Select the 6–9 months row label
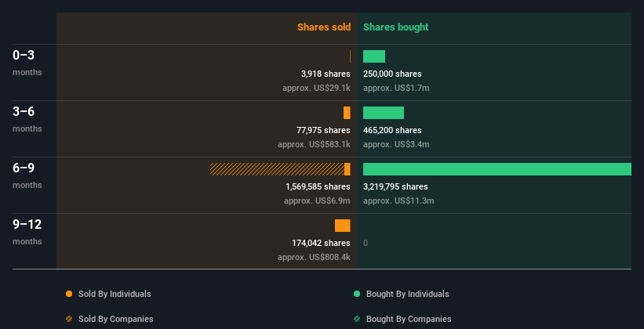Screen dimensions: 644x329 point(27,175)
